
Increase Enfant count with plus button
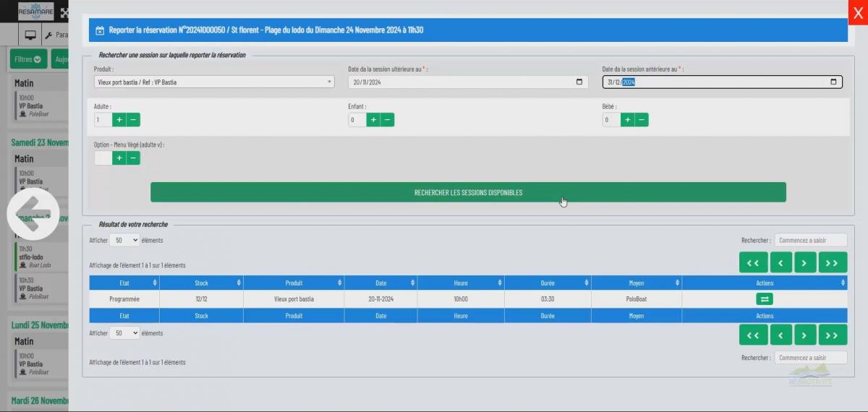373,120
